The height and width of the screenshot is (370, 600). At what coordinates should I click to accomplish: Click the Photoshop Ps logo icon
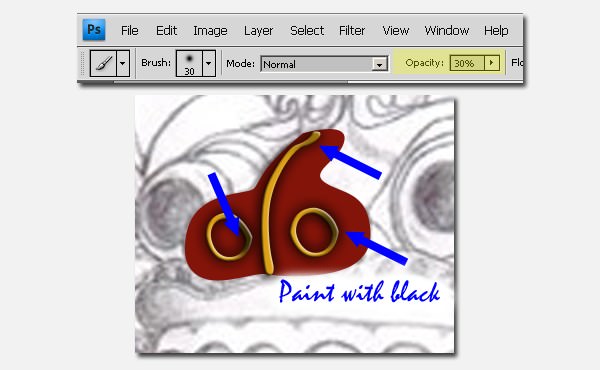[x=94, y=30]
